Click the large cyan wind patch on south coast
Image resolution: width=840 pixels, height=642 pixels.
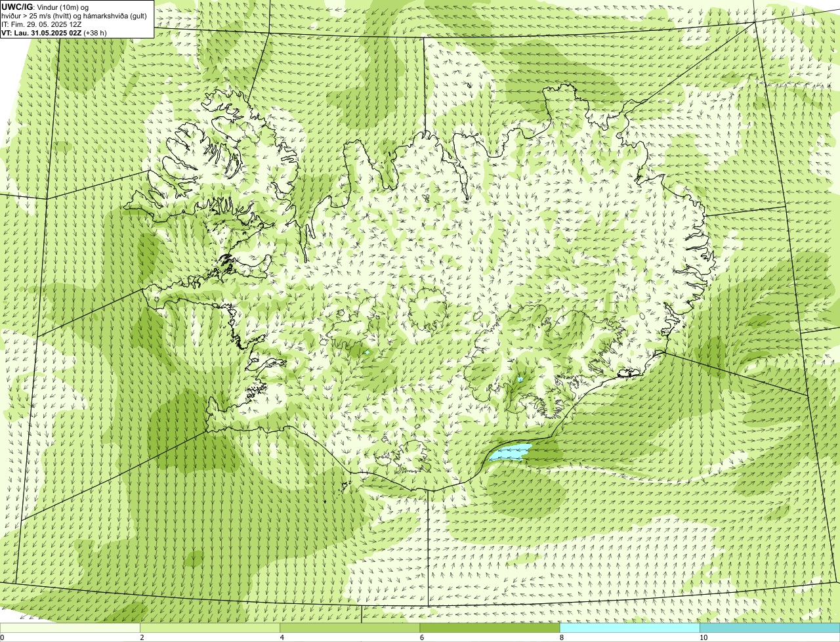coord(510,452)
